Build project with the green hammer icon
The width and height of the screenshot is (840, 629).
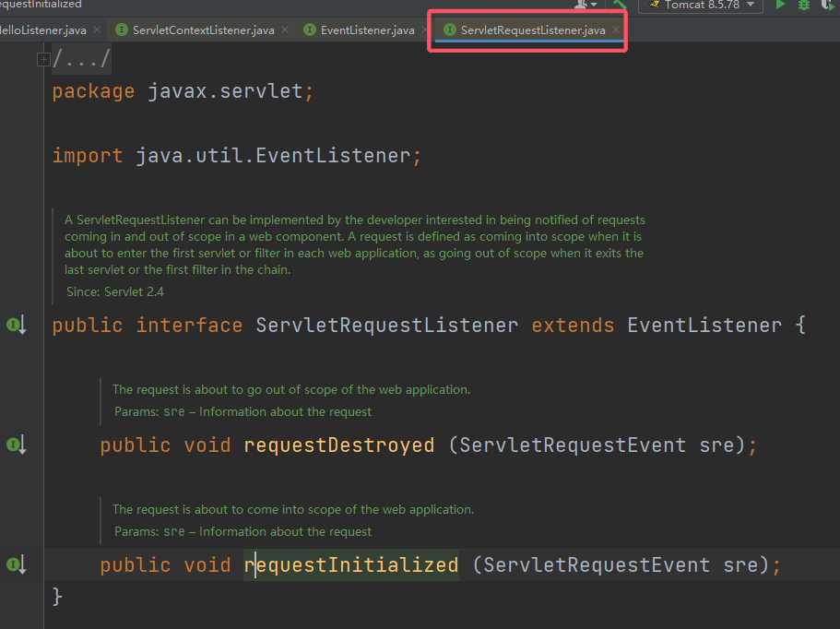[620, 5]
